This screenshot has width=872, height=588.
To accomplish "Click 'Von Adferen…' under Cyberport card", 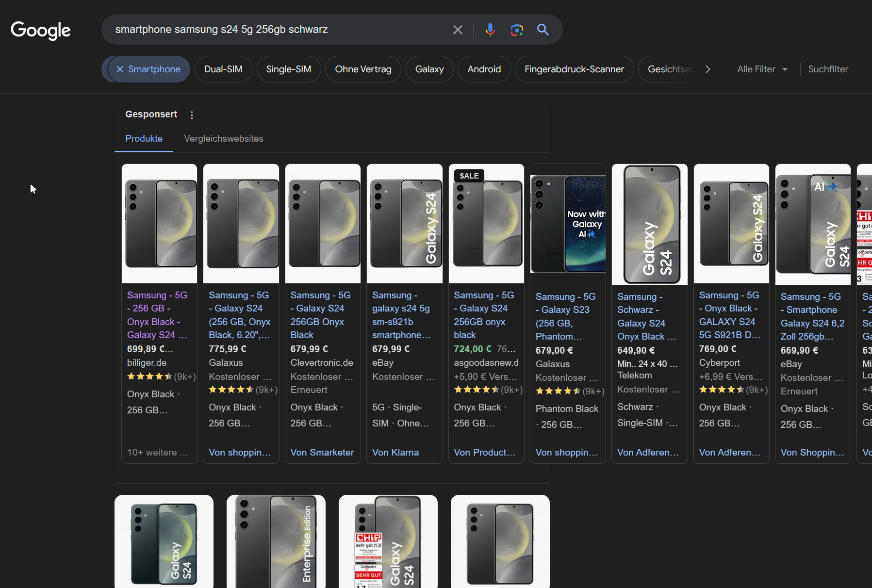I will click(x=730, y=452).
